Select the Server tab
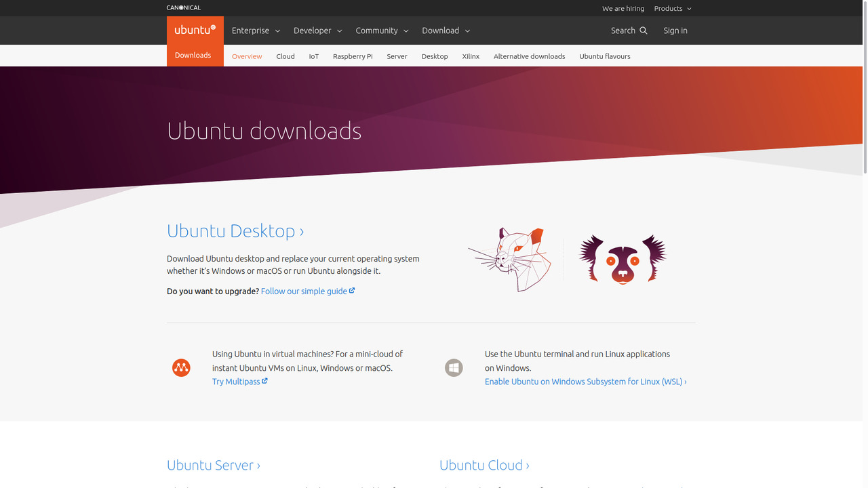The height and width of the screenshot is (488, 868). coord(397,56)
